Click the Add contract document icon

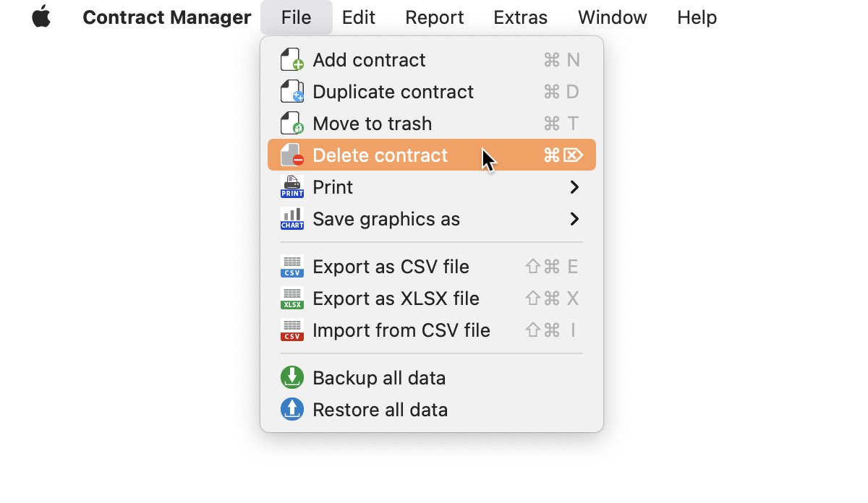click(x=292, y=60)
